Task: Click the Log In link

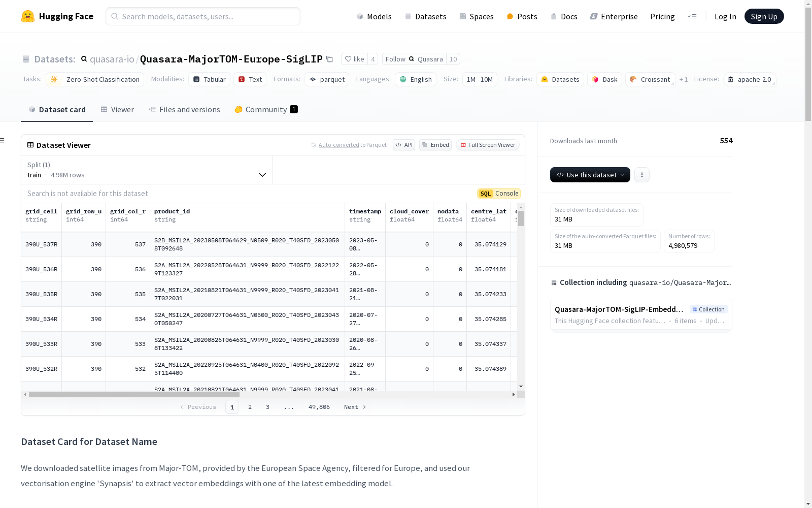Action: tap(725, 16)
